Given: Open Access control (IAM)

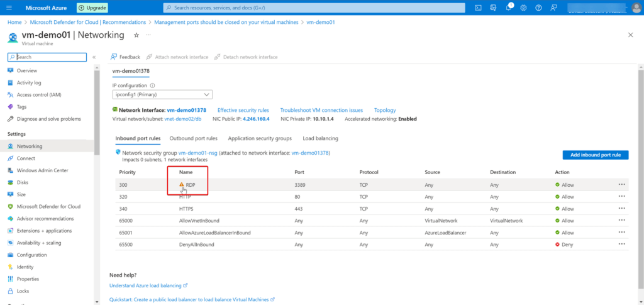Looking at the screenshot, I should 38,95.
